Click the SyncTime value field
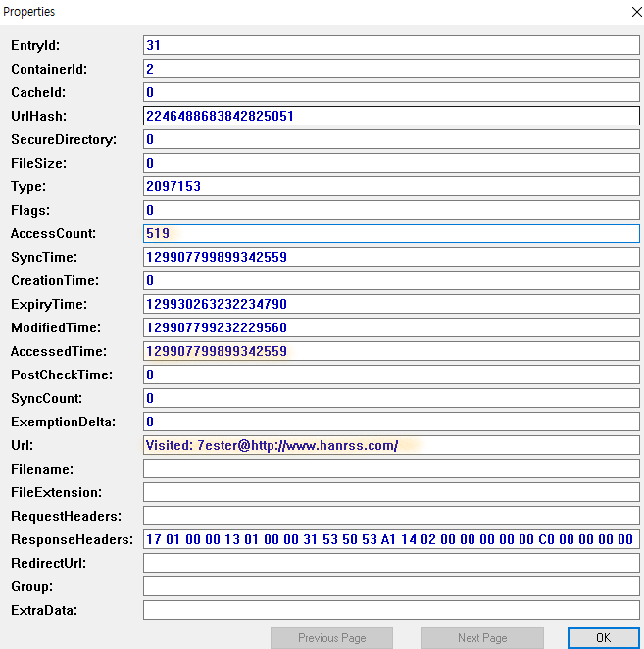 pyautogui.click(x=391, y=257)
